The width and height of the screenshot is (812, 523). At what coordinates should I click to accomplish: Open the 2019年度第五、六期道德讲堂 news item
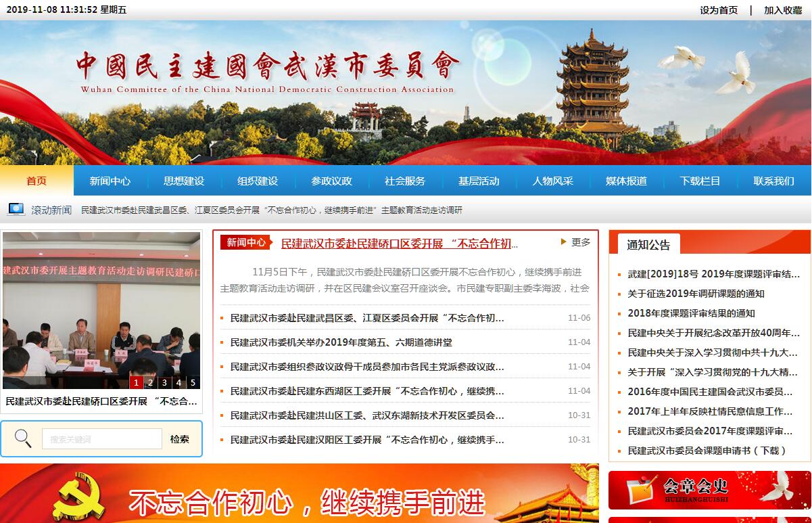[x=341, y=342]
